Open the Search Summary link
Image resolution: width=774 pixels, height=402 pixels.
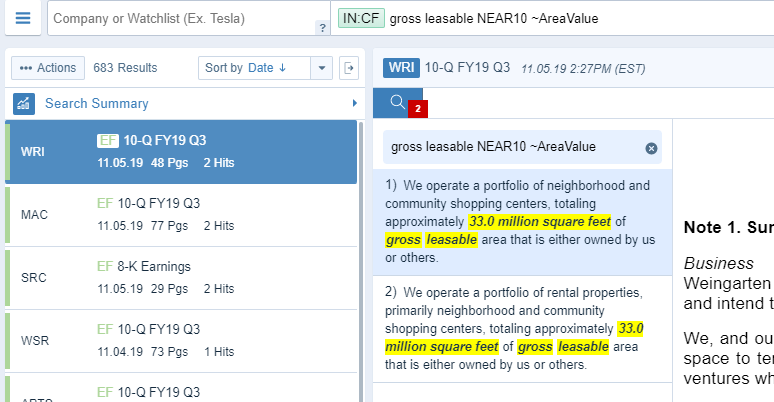(97, 103)
